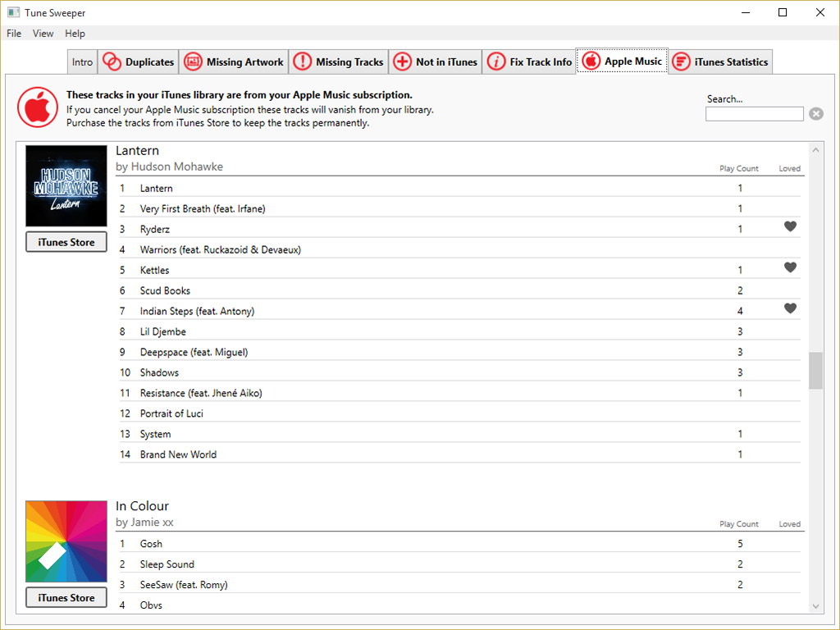840x630 pixels.
Task: Select the track 'Obvs'
Action: [459, 605]
